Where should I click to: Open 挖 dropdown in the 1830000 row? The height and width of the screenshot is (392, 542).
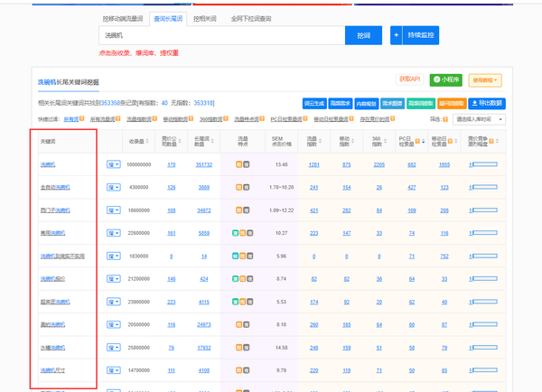click(114, 256)
